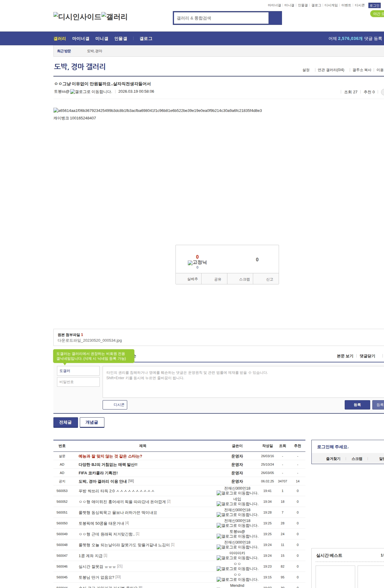Select the 개념글 tab
The width and height of the screenshot is (384, 588).
pyautogui.click(x=92, y=422)
